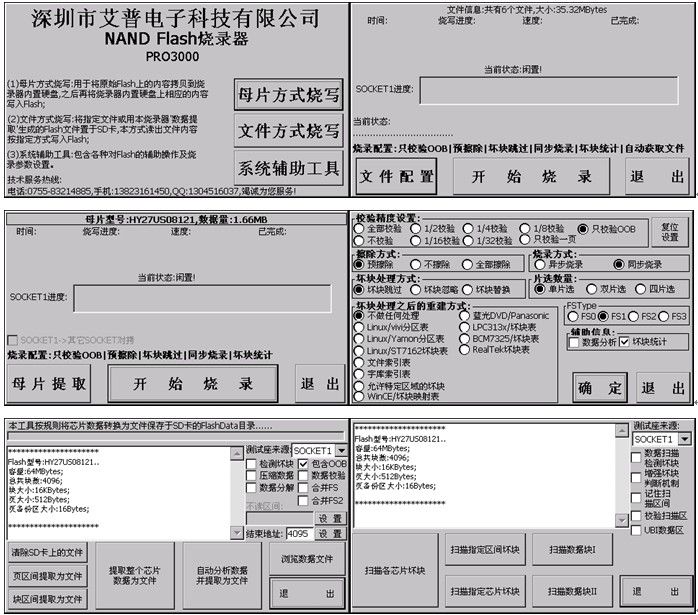
Task: Open SOCKET1 dropdown beside 包含OOB checkboxes
Action: click(x=341, y=450)
